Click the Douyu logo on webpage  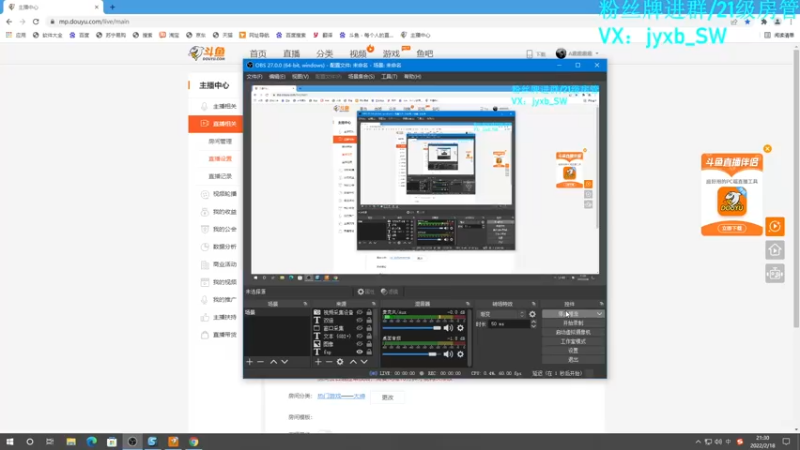click(x=207, y=53)
